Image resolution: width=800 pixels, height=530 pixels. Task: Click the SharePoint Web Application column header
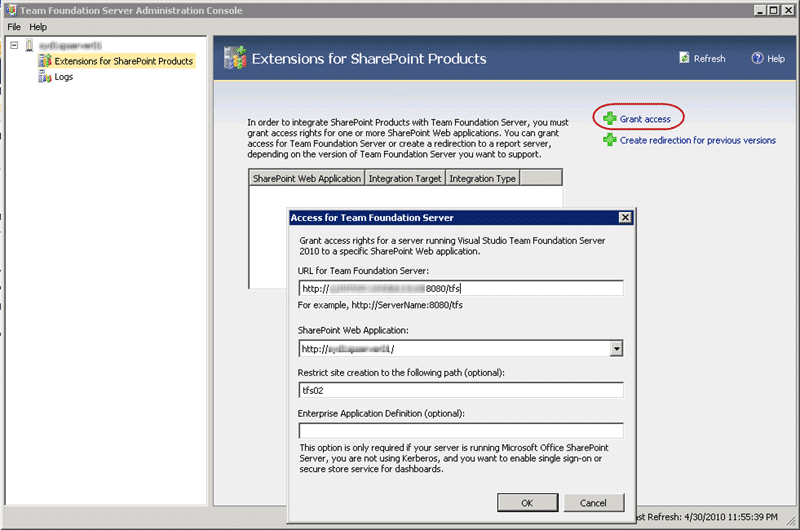[307, 179]
